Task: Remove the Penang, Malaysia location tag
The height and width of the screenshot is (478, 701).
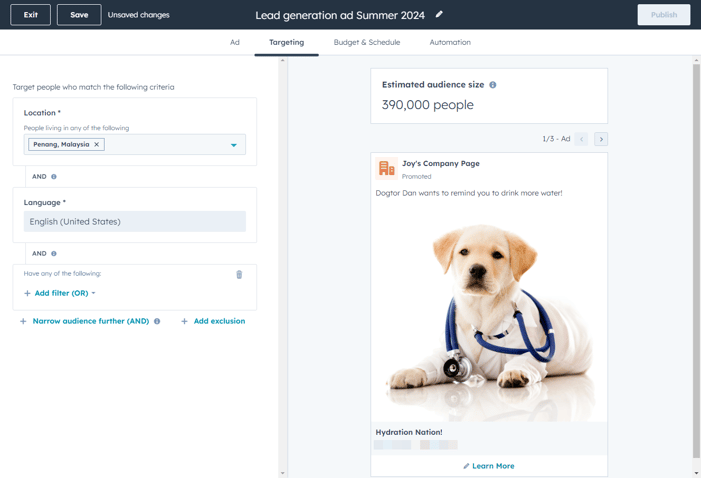Action: tap(97, 145)
